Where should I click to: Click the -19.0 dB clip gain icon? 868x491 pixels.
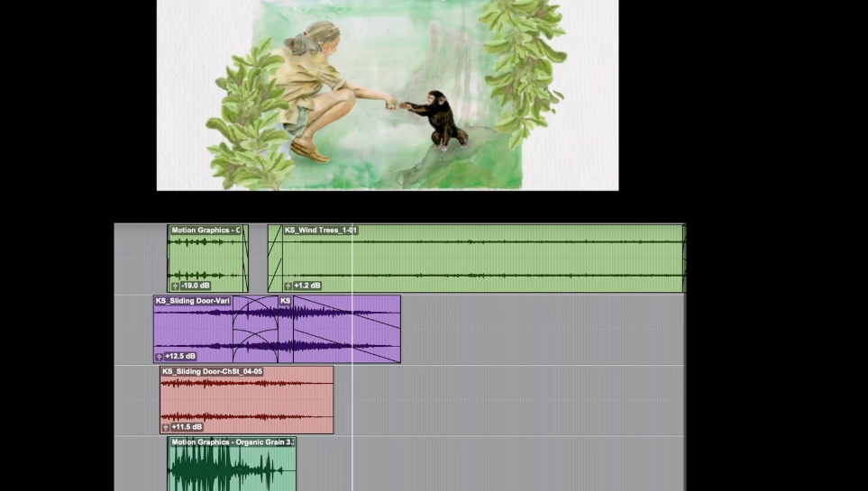(x=175, y=286)
